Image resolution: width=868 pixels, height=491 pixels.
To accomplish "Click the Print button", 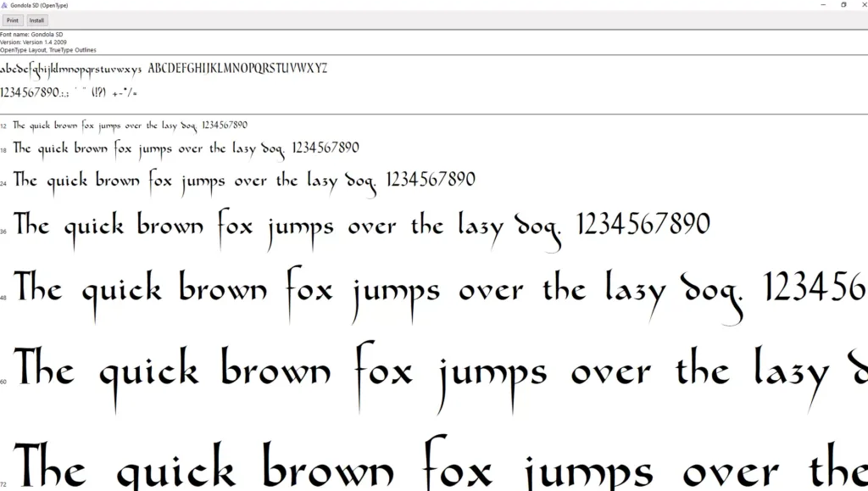I will click(12, 20).
